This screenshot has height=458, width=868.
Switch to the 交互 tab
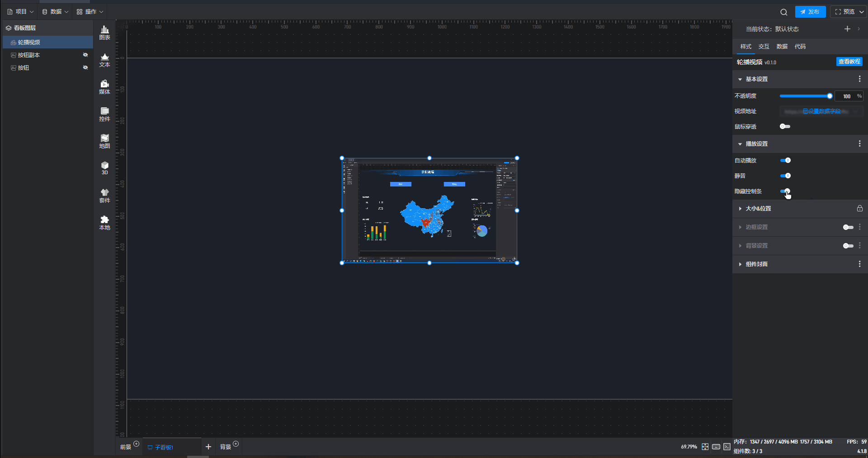[764, 47]
